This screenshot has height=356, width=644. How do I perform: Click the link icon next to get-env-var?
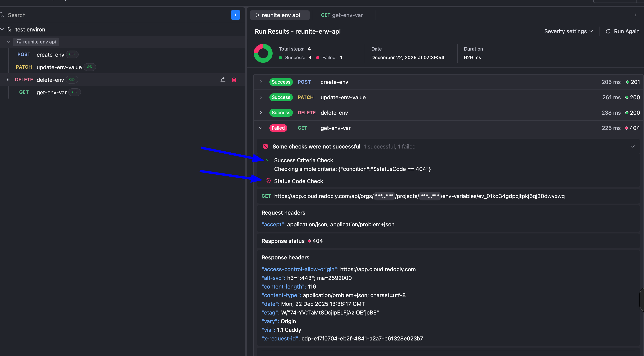pyautogui.click(x=74, y=92)
